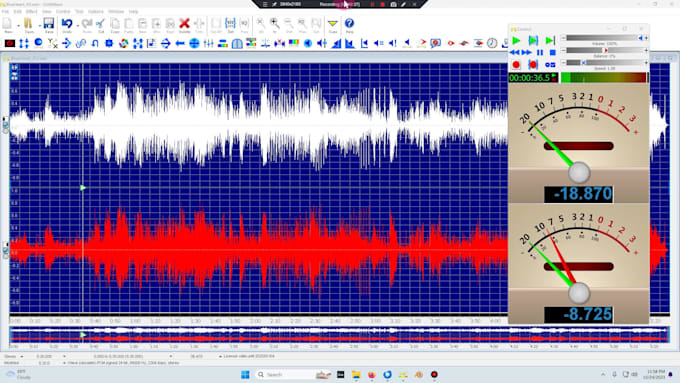The height and width of the screenshot is (383, 680).
Task: Click the red X Delete icon
Action: [184, 24]
